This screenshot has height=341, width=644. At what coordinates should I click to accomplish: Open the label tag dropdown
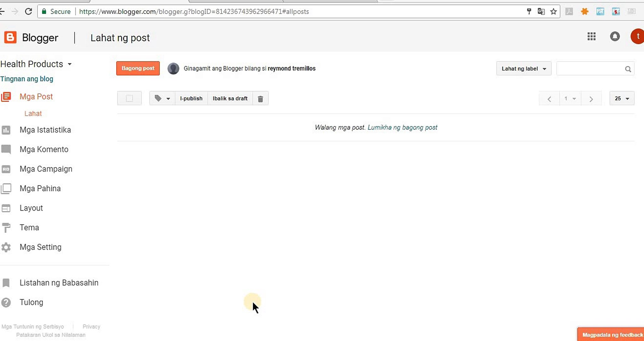162,99
